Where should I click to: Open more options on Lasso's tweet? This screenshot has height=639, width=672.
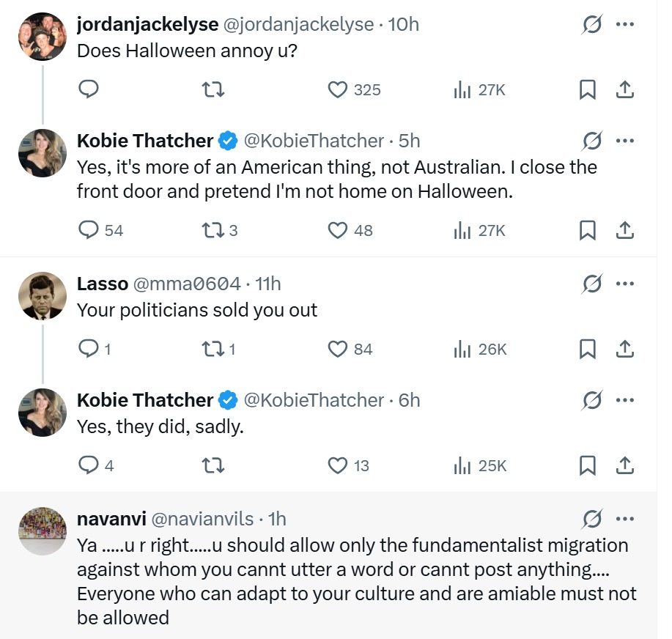tap(624, 284)
